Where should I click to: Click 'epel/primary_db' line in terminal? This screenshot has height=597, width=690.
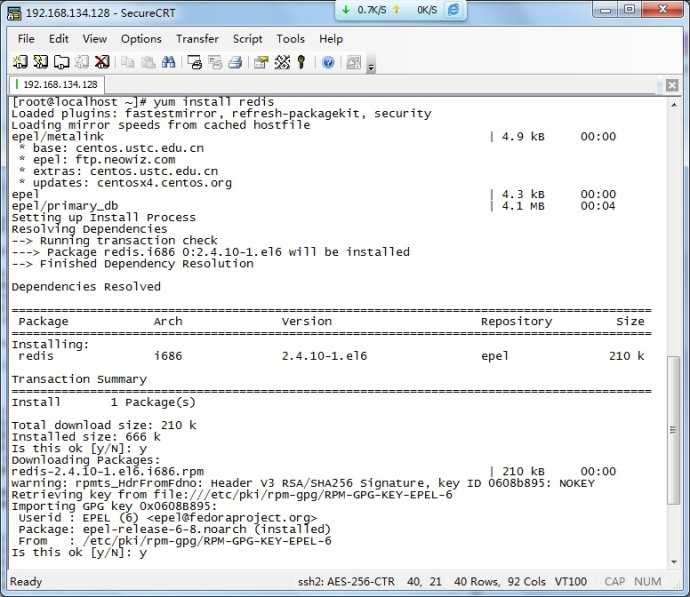coord(65,206)
